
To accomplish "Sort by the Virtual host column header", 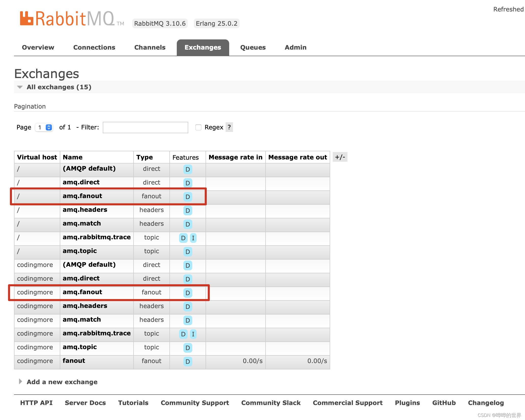I will [37, 157].
